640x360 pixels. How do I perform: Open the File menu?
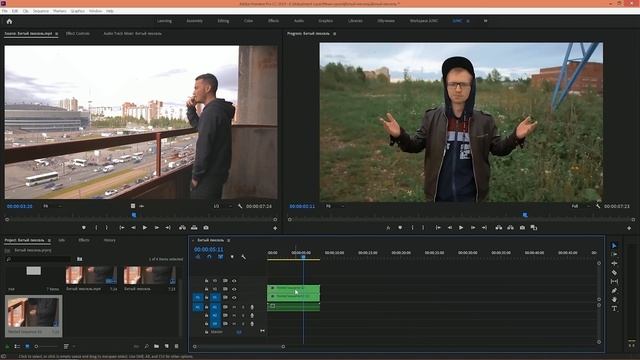(x=4, y=11)
